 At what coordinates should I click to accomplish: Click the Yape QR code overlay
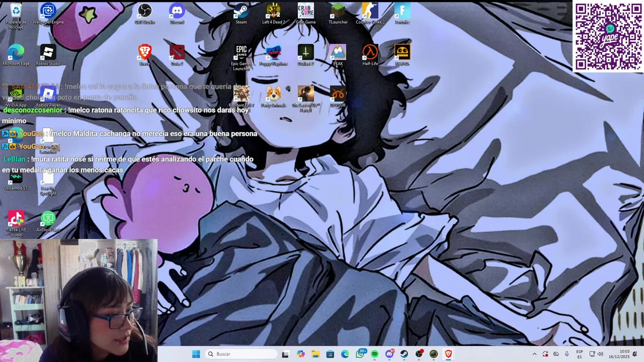coord(608,36)
